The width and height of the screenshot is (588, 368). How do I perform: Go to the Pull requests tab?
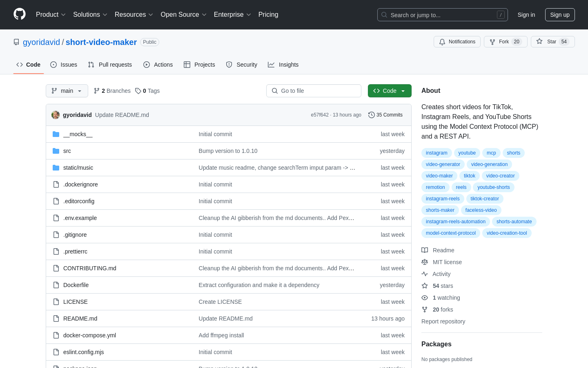[x=110, y=65]
